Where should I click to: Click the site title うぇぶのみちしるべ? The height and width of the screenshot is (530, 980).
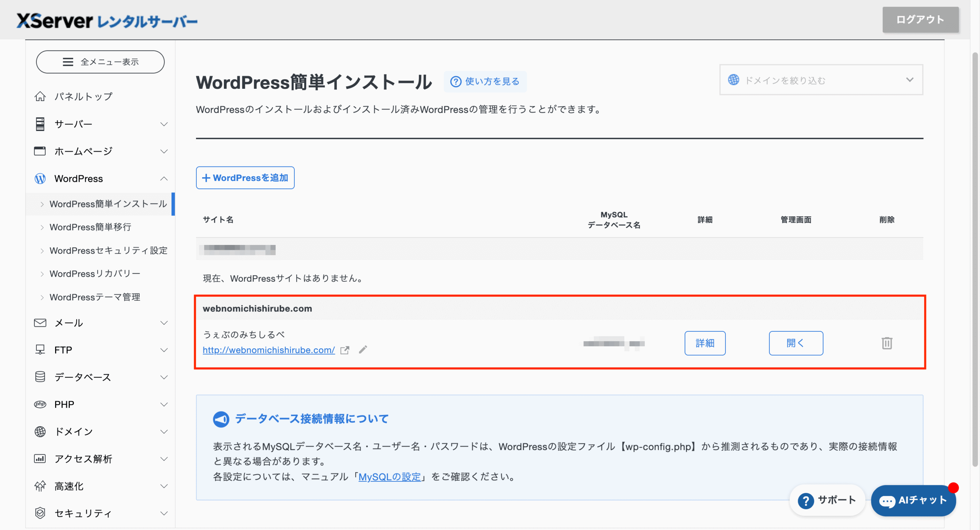pyautogui.click(x=244, y=334)
